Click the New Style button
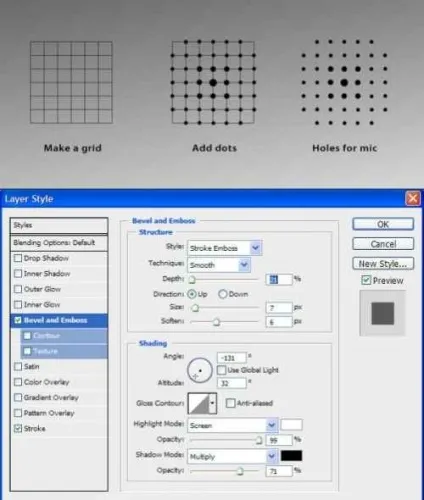The width and height of the screenshot is (424, 500). (x=383, y=264)
